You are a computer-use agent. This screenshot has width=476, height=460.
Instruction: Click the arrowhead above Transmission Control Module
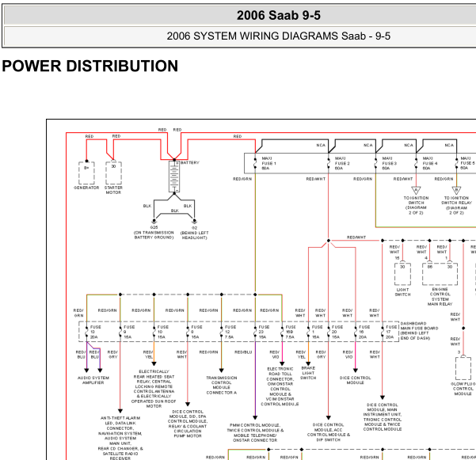coord(222,371)
